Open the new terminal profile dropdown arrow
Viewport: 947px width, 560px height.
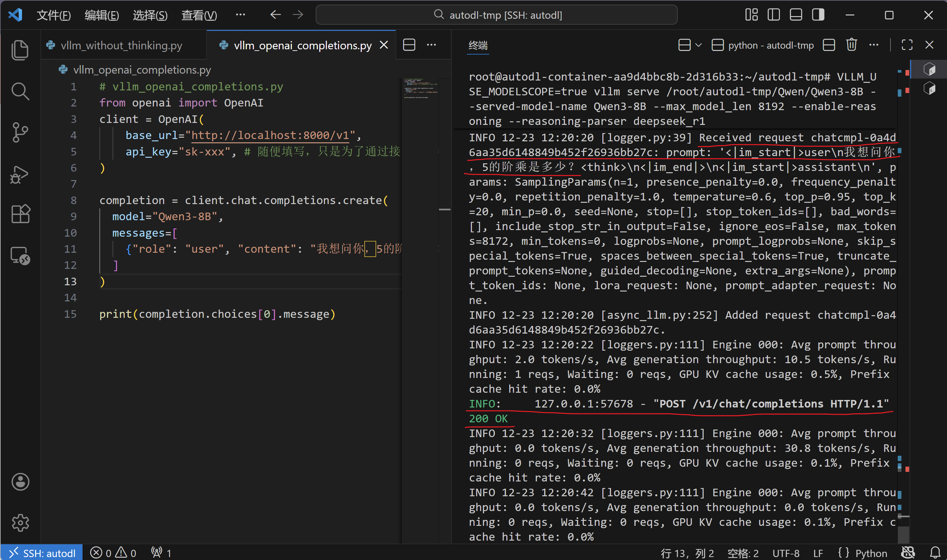[x=698, y=45]
